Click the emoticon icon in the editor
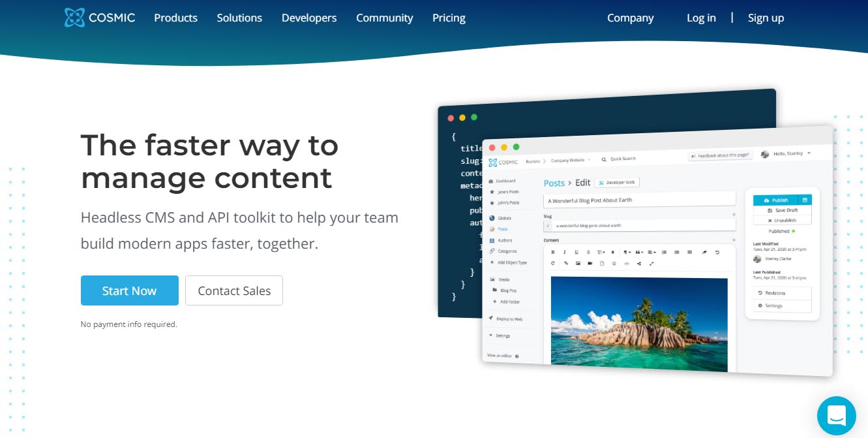Viewport: 868px width, 438px height. (x=614, y=264)
